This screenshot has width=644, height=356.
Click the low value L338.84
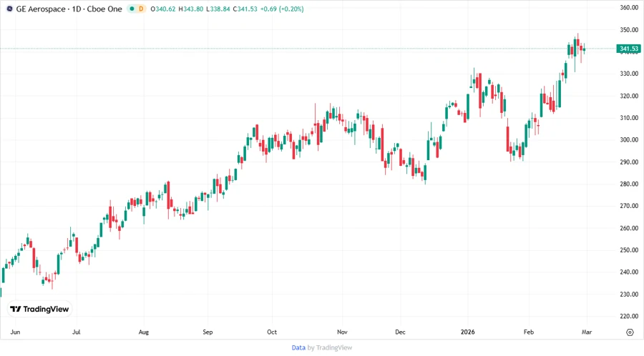pos(218,9)
